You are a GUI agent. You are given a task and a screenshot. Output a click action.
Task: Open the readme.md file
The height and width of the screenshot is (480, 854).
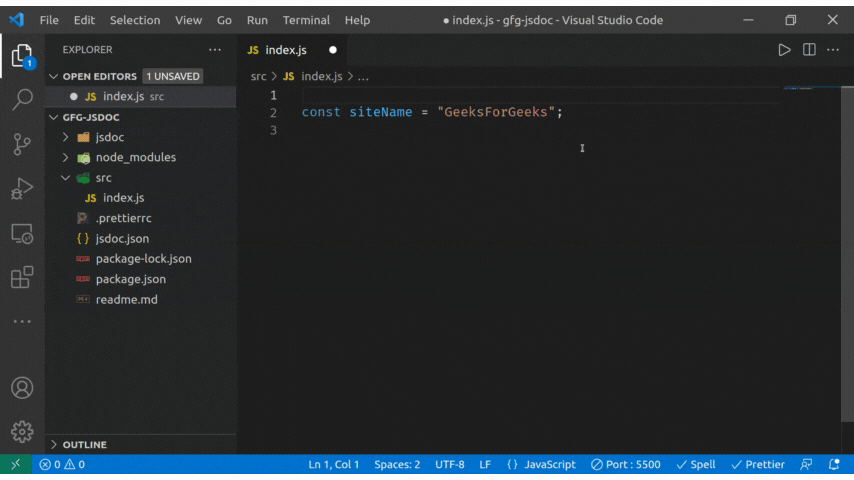[141, 300]
